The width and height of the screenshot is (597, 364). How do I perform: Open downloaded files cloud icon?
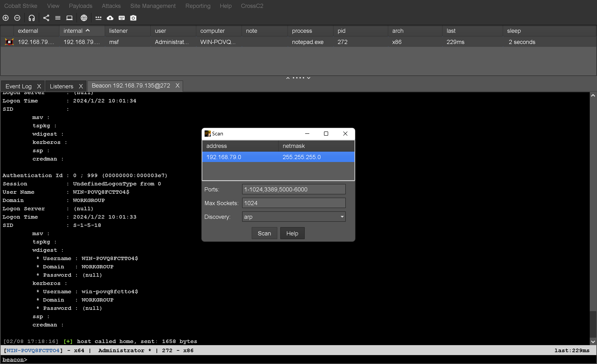point(110,18)
